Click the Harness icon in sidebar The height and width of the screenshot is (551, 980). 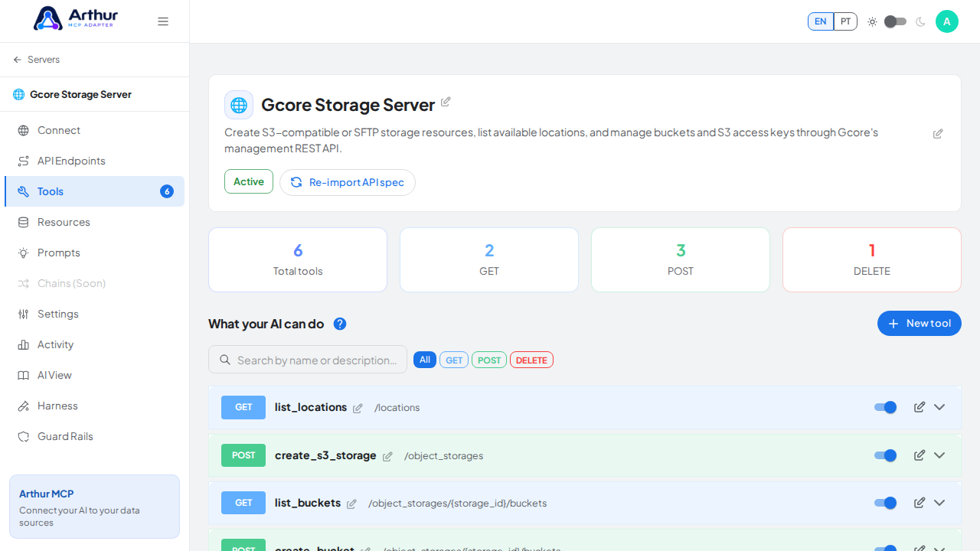pos(24,406)
